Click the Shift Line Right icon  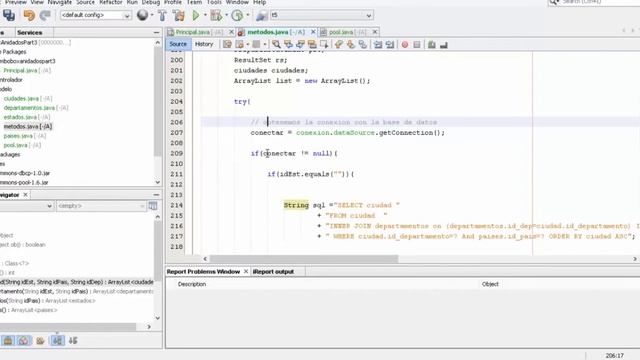390,44
